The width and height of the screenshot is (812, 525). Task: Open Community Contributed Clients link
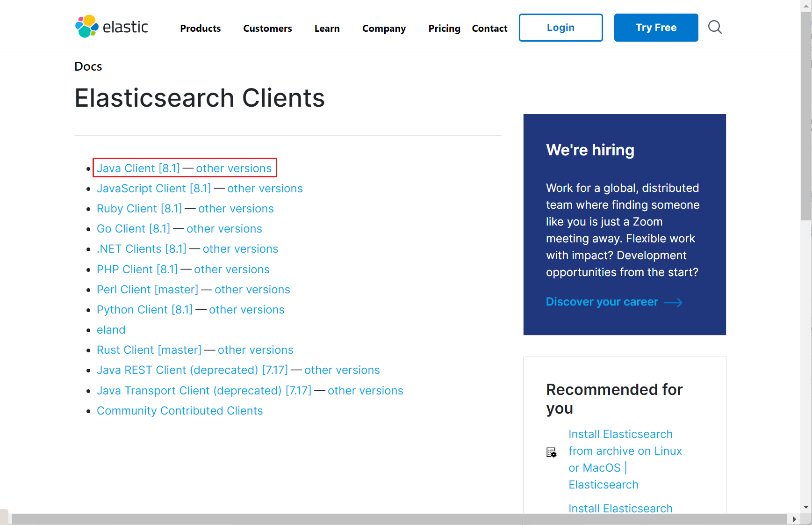point(180,411)
